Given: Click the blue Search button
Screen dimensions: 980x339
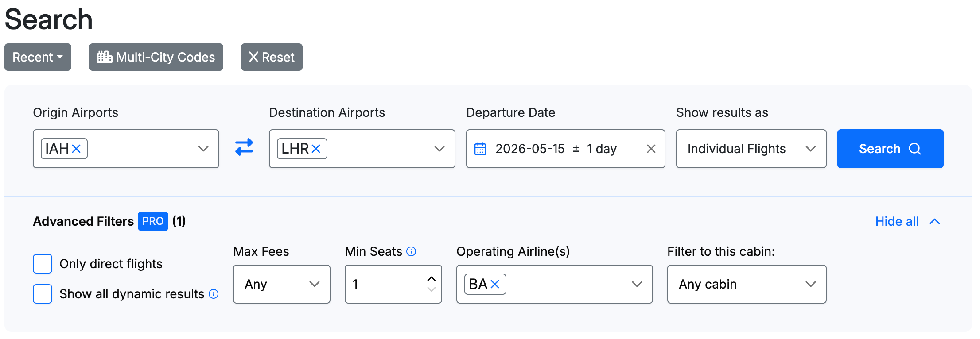Looking at the screenshot, I should [x=890, y=149].
